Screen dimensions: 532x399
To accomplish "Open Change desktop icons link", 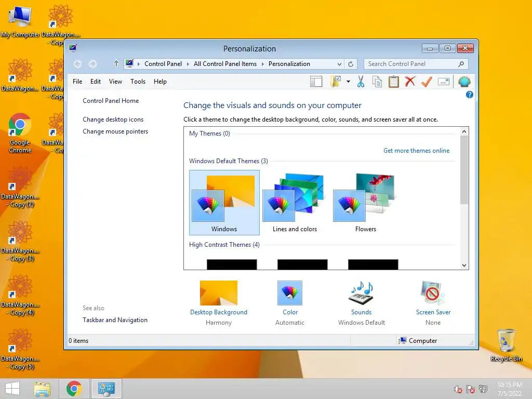I will (x=113, y=119).
